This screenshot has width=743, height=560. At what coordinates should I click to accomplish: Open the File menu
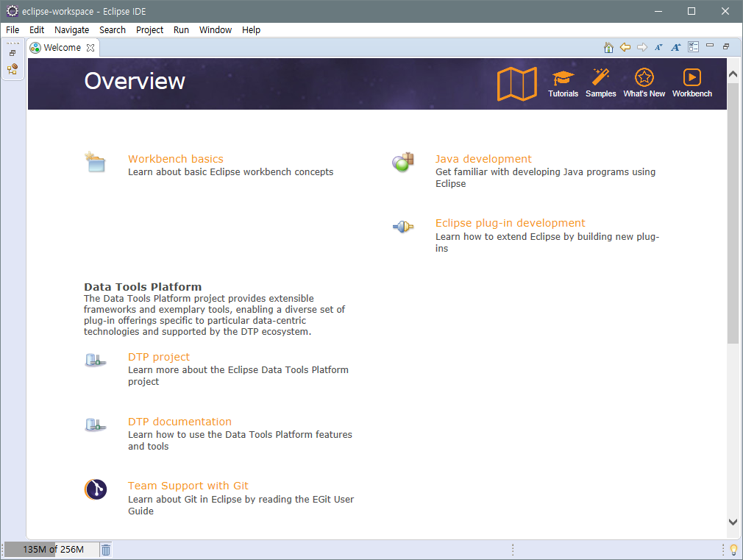click(x=13, y=30)
